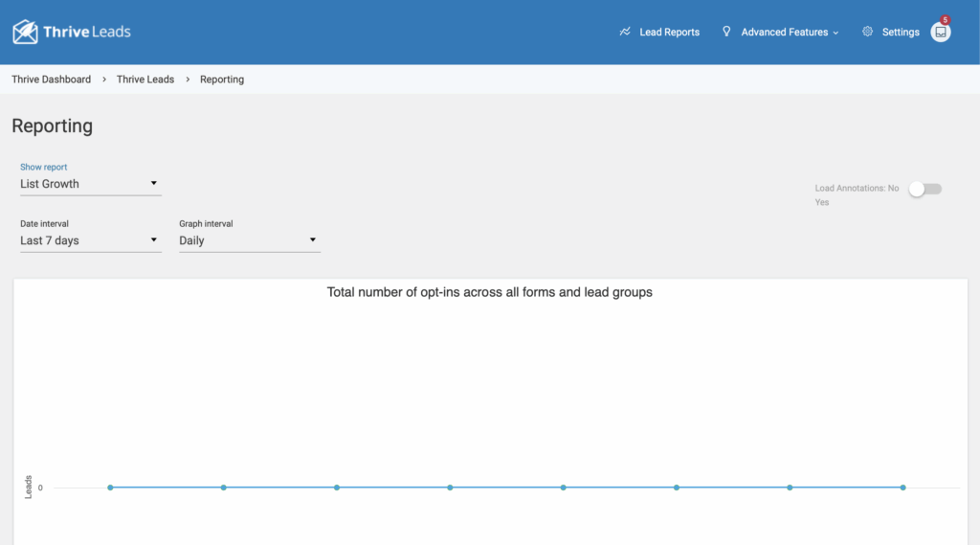
Task: Toggle the Load Annotations switch
Action: [924, 189]
